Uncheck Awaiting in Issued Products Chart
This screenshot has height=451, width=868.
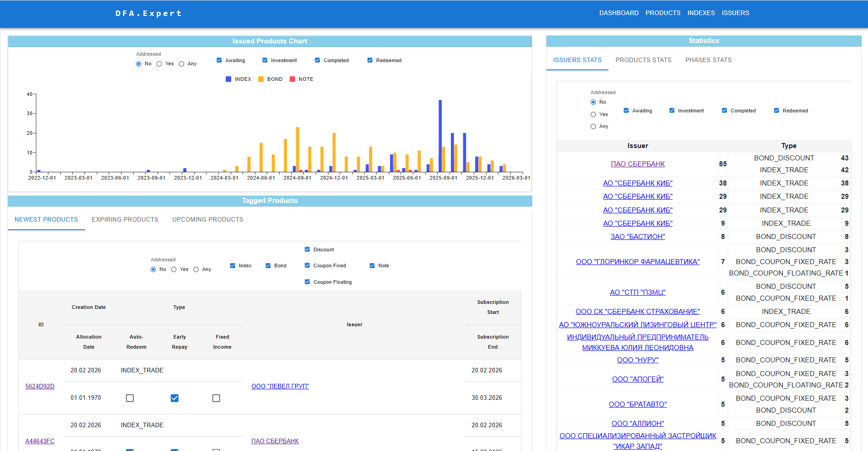coord(219,60)
